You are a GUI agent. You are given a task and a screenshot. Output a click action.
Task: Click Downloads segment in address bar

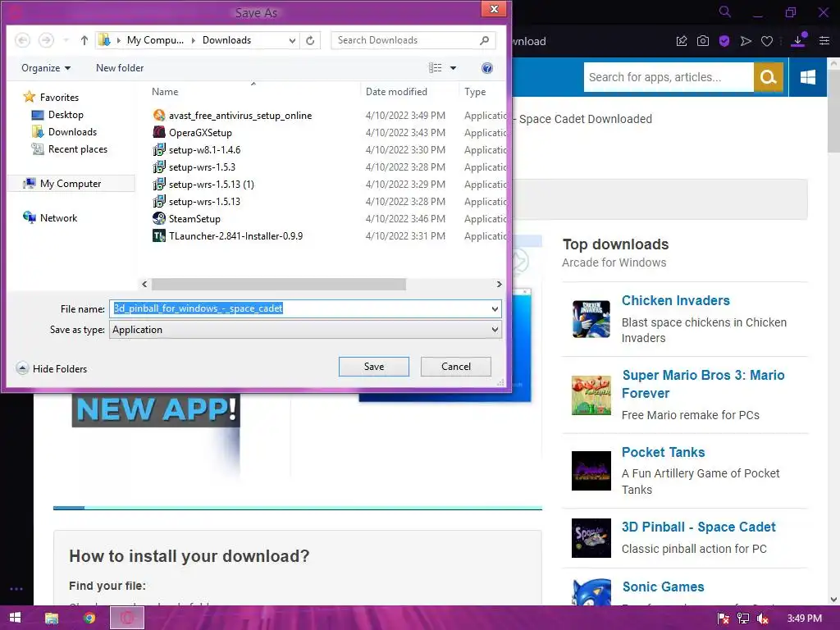[226, 40]
